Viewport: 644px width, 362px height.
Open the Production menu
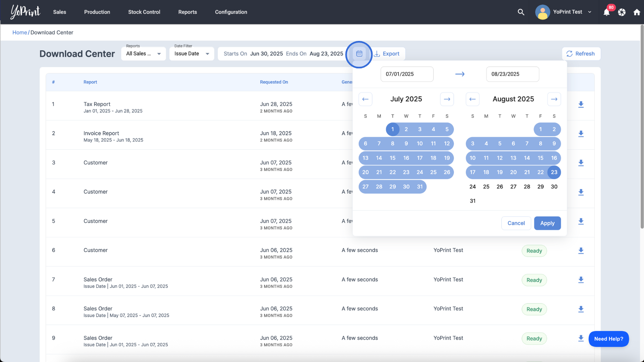(x=97, y=12)
